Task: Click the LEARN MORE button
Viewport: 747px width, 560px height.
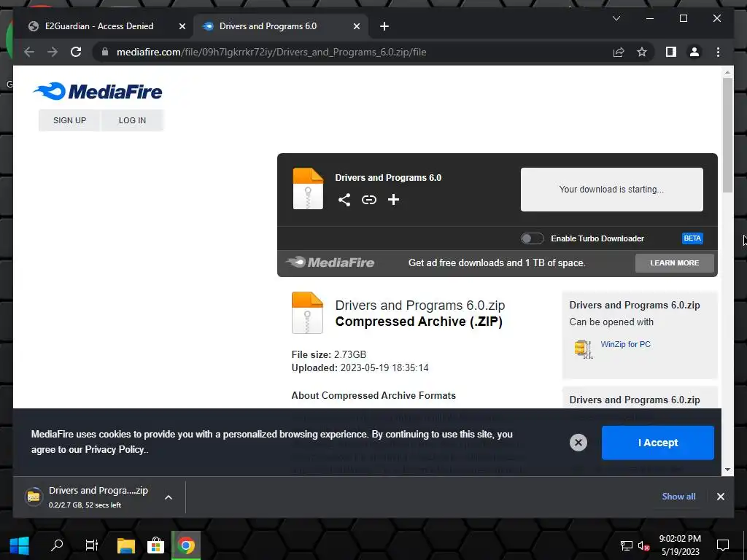Action: [675, 262]
